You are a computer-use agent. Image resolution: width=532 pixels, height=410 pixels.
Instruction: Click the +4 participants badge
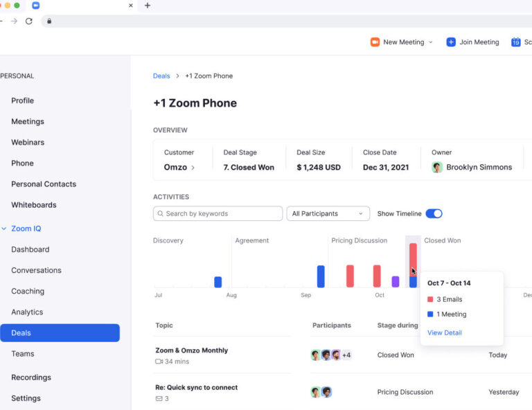346,355
